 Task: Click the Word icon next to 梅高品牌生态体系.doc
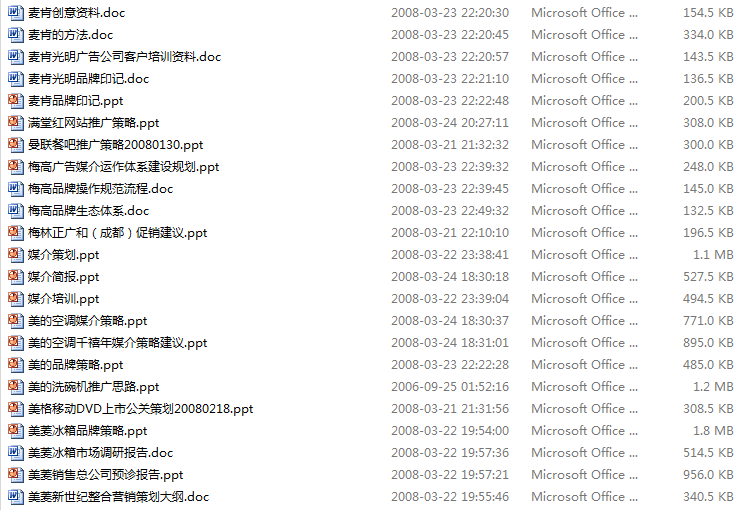point(15,211)
